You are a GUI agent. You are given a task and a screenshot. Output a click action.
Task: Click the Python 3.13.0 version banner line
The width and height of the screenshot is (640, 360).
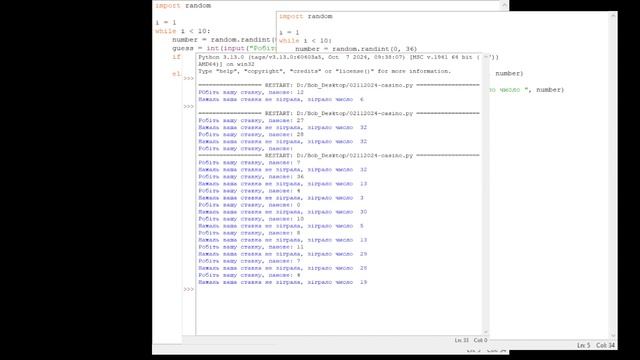[x=349, y=57]
